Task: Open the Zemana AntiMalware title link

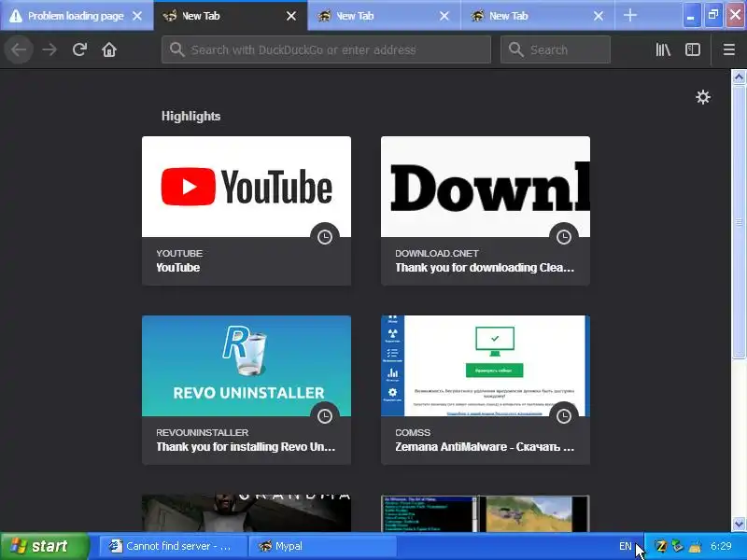Action: pos(485,447)
